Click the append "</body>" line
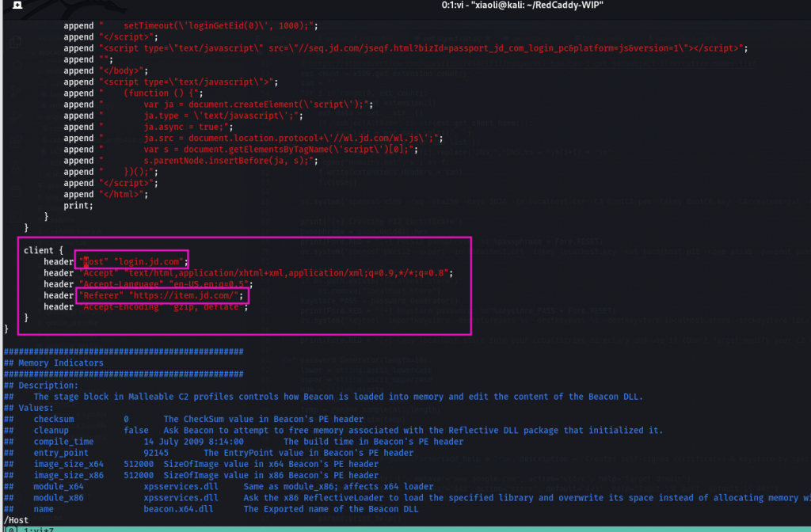 (106, 70)
